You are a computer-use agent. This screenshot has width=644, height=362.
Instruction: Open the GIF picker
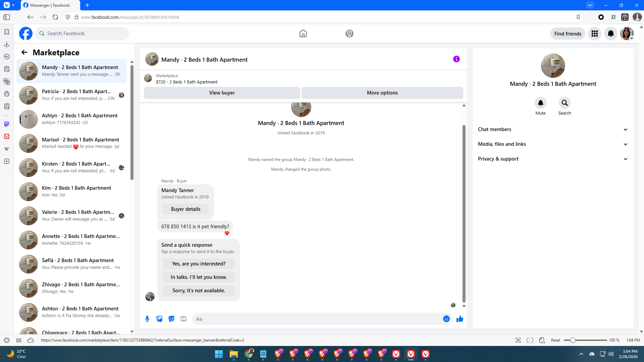point(183,319)
